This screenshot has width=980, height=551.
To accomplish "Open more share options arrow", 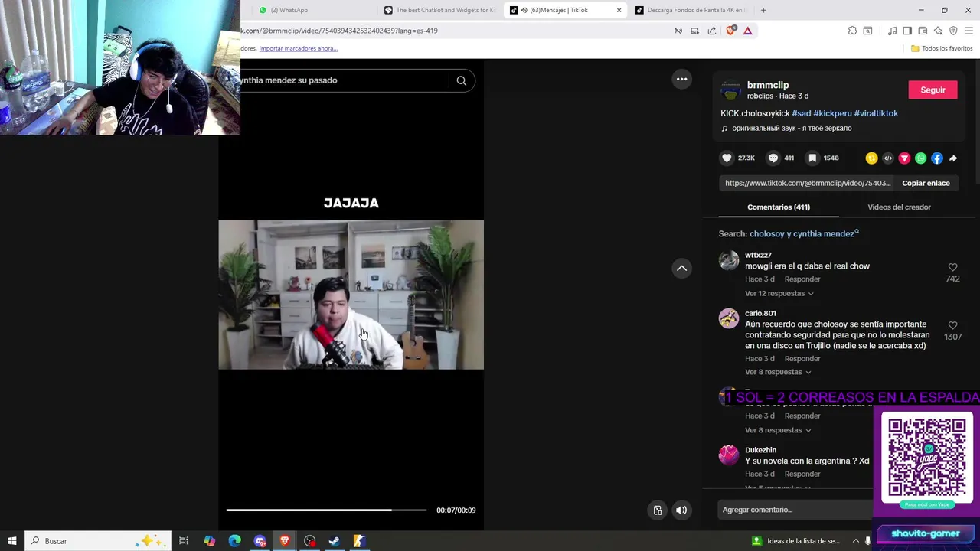I will pyautogui.click(x=953, y=158).
